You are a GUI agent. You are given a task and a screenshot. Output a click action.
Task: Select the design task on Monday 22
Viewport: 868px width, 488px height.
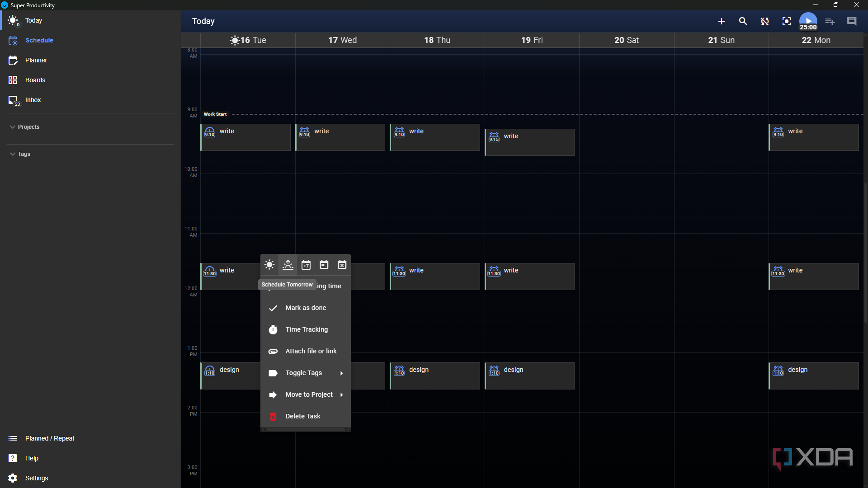click(814, 376)
